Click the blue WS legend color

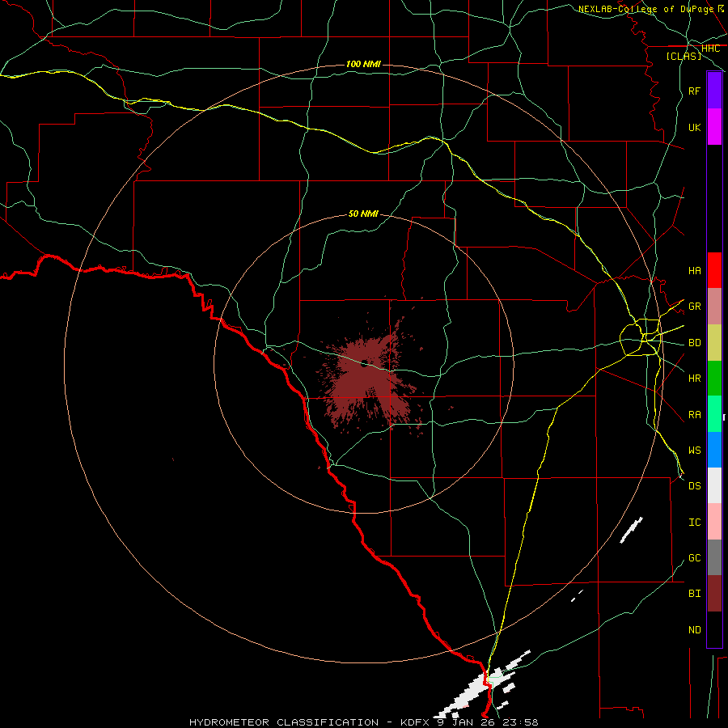tap(714, 450)
